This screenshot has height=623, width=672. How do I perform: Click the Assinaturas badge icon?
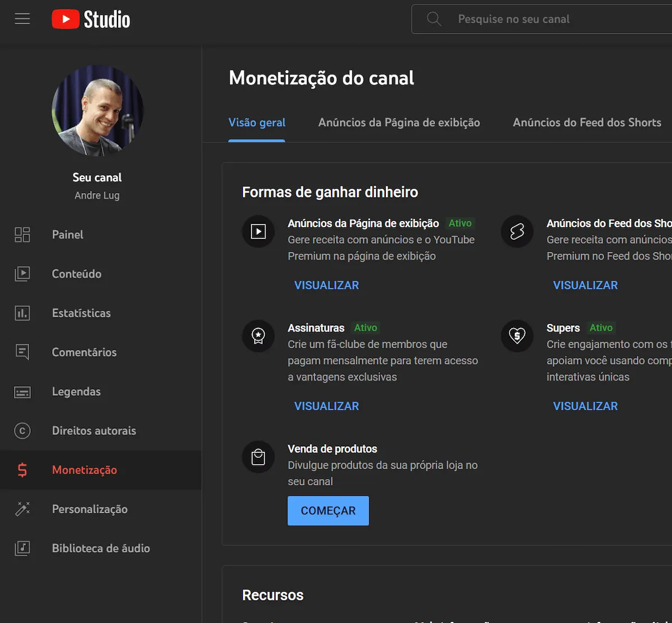pyautogui.click(x=258, y=336)
